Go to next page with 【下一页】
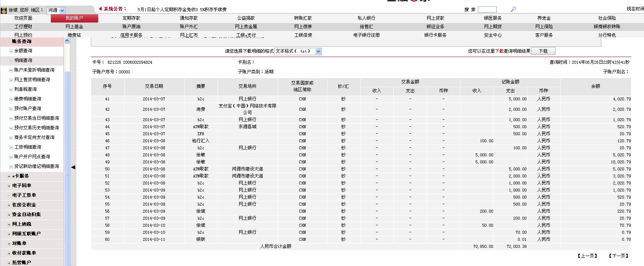644x266 pixels. tap(619, 256)
